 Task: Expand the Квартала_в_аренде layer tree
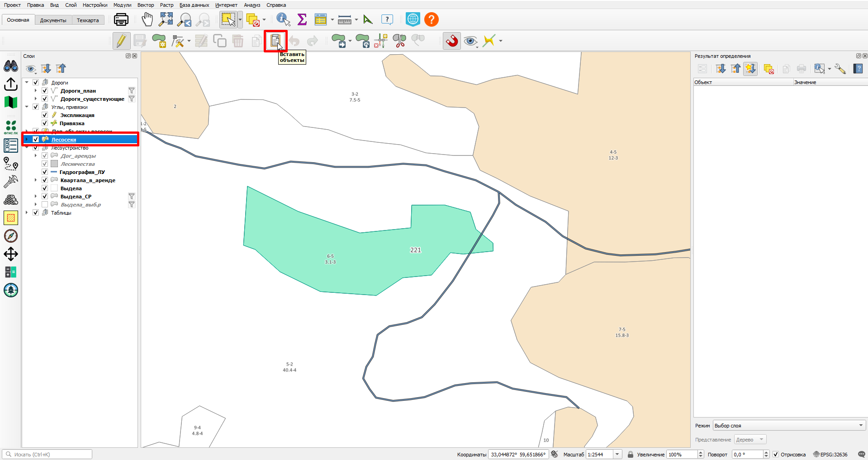click(36, 180)
